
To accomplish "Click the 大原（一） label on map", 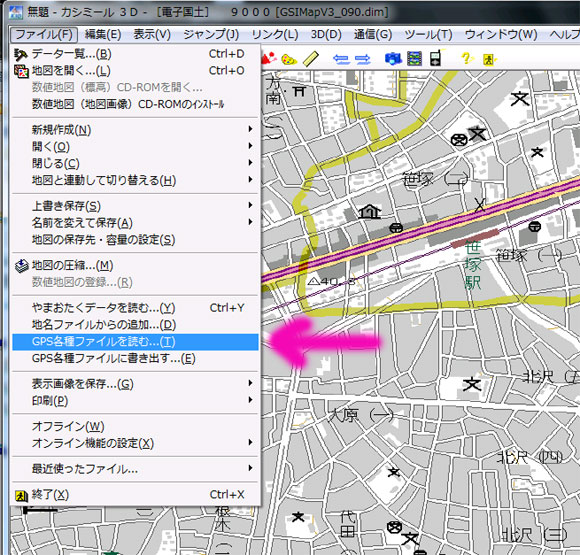I will pos(361,415).
